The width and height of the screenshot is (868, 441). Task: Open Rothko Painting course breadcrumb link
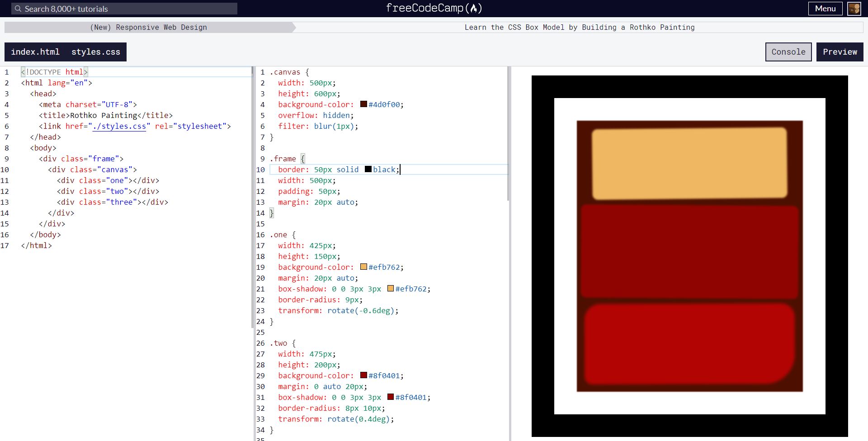coord(580,27)
